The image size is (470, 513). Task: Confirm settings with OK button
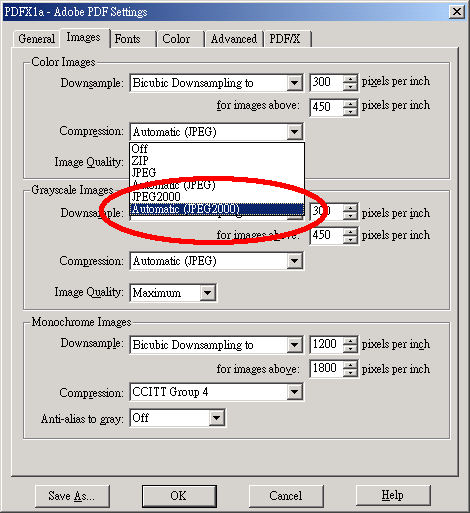[x=179, y=496]
